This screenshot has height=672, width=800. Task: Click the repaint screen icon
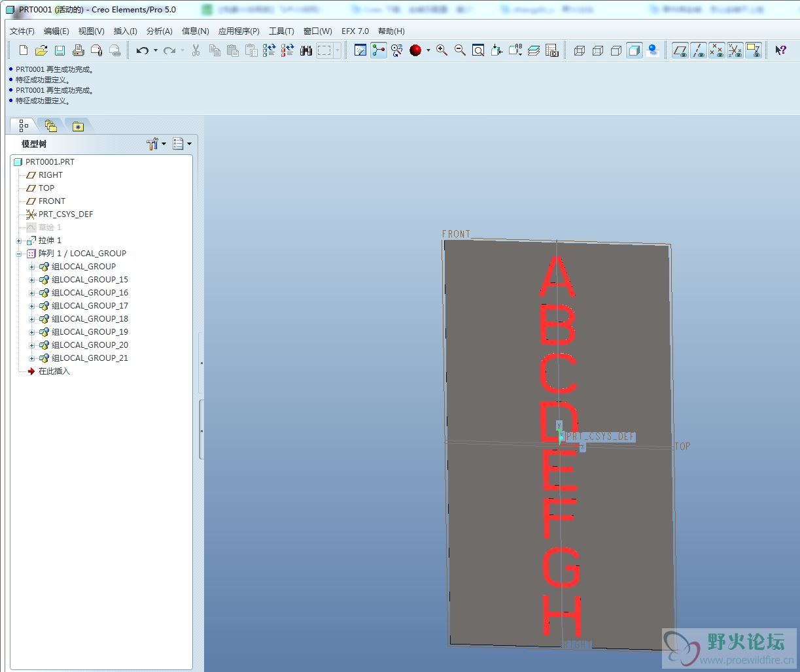[360, 50]
